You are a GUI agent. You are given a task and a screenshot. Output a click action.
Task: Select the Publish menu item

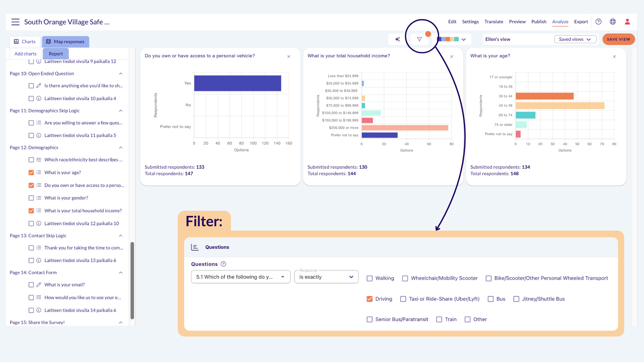point(539,22)
